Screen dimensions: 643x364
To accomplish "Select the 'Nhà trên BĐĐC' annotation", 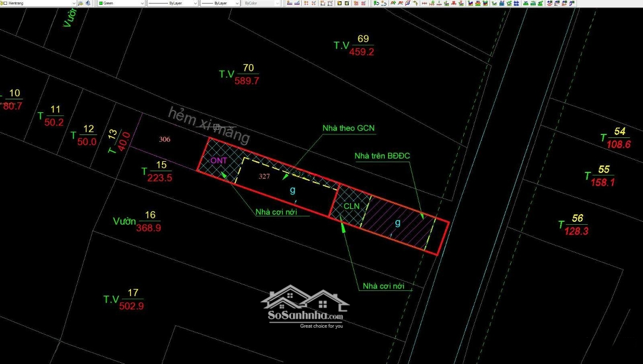I will (382, 156).
